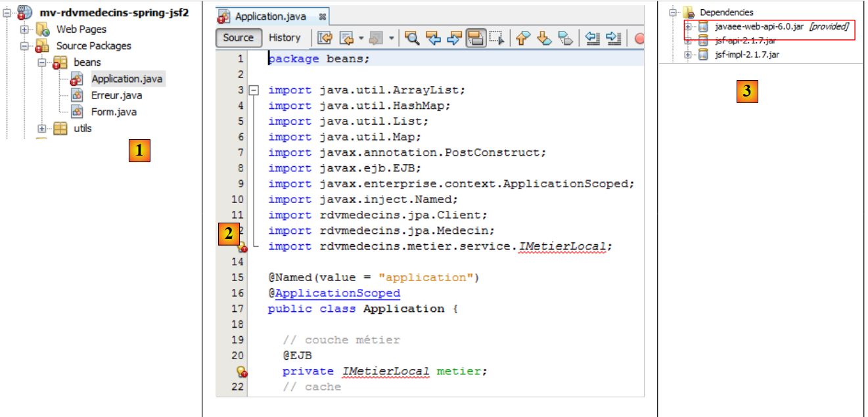Click Find Next Occurrence toolbar icon
The width and height of the screenshot is (868, 417).
(x=453, y=38)
